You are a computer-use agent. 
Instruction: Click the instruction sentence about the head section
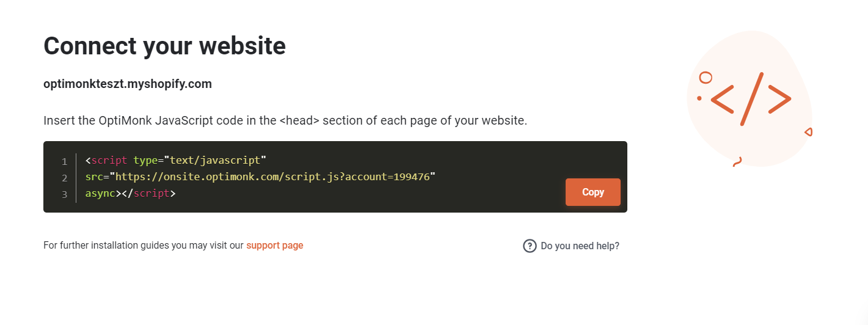pyautogui.click(x=285, y=120)
